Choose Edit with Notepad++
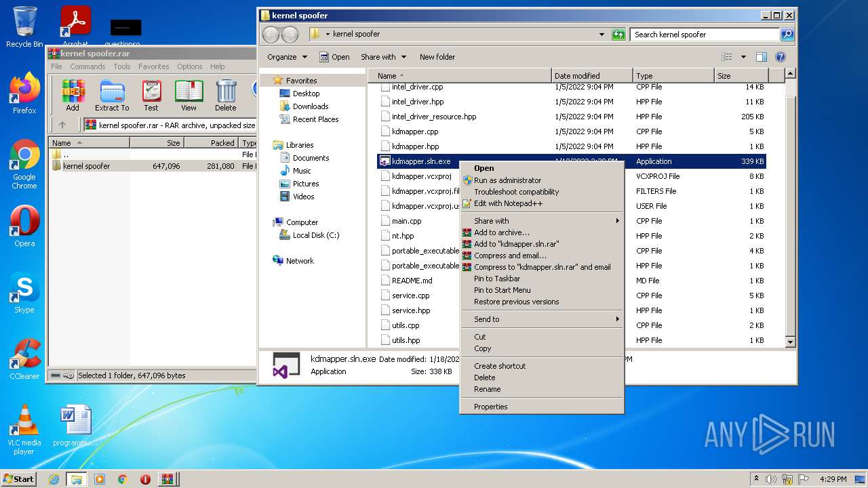The width and height of the screenshot is (868, 488). [x=542, y=203]
